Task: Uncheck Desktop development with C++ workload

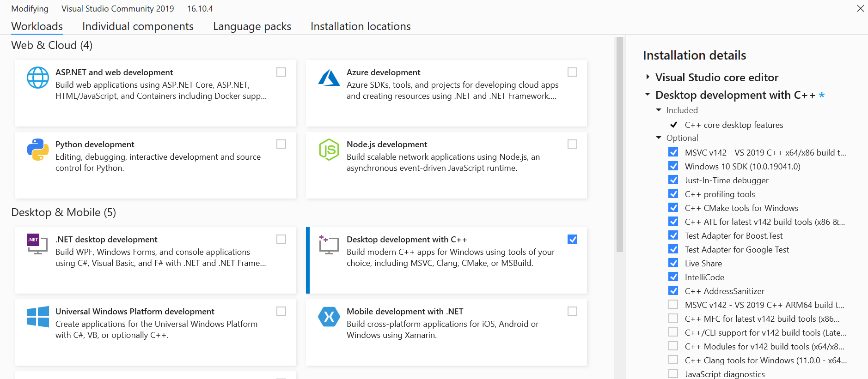Action: (x=572, y=239)
